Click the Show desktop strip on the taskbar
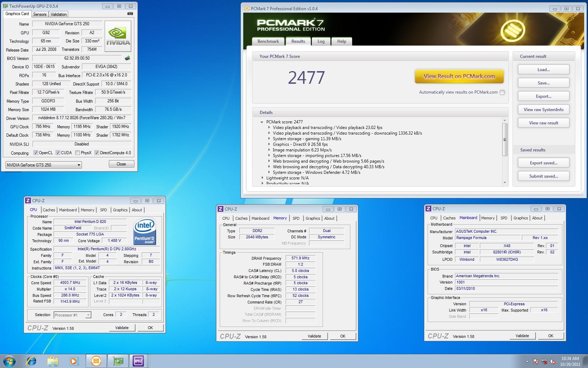Image resolution: width=588 pixels, height=368 pixels. pyautogui.click(x=585, y=361)
